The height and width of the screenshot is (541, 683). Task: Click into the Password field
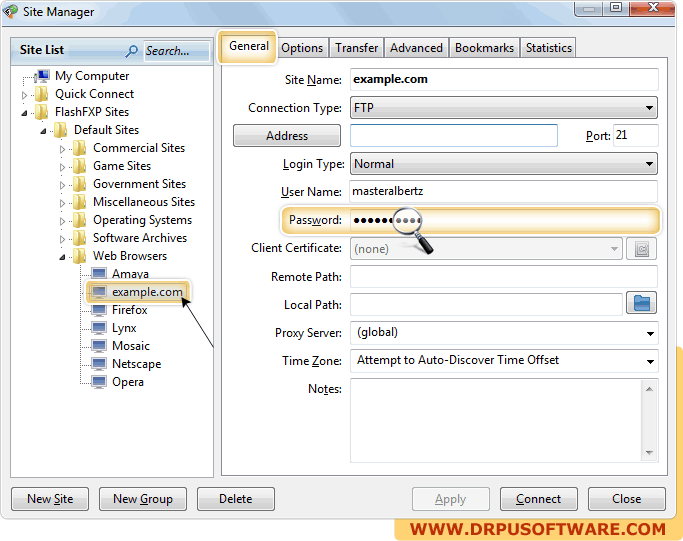tap(504, 220)
